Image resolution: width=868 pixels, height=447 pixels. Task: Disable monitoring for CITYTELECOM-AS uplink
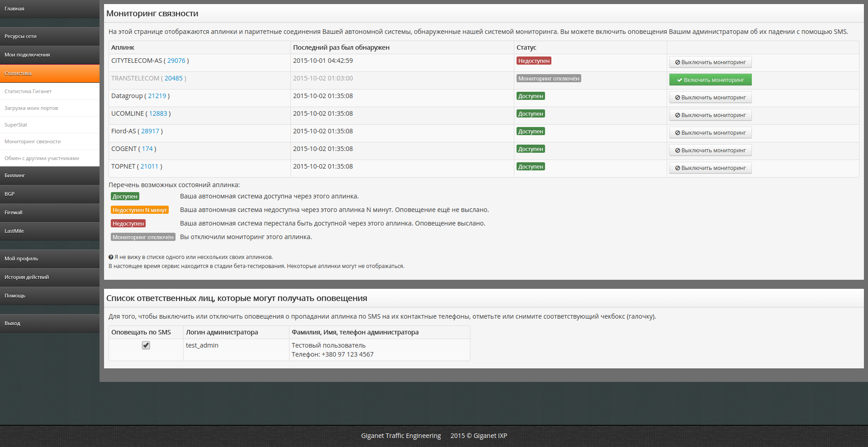pyautogui.click(x=710, y=62)
